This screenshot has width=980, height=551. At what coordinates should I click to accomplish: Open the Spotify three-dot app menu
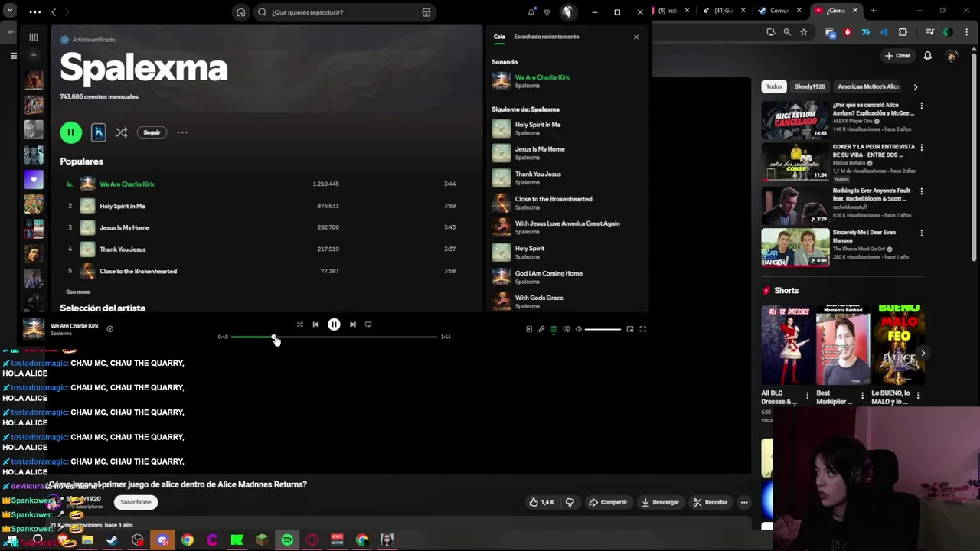[x=34, y=12]
